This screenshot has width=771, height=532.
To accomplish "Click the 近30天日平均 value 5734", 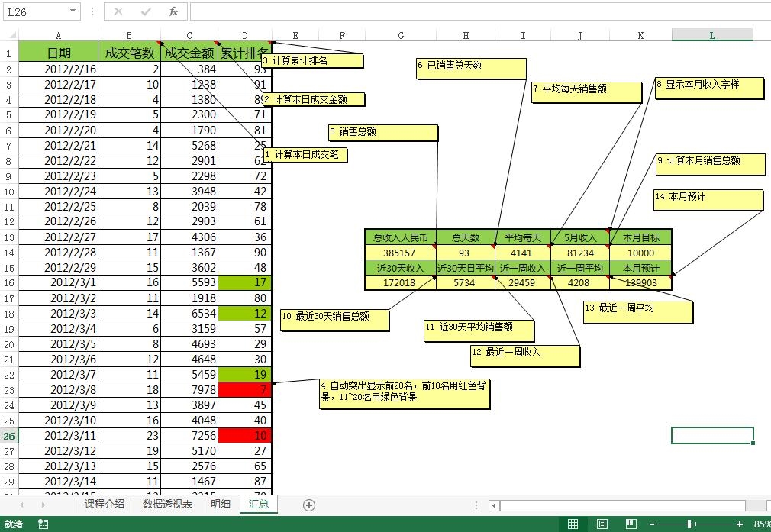I will coord(465,282).
